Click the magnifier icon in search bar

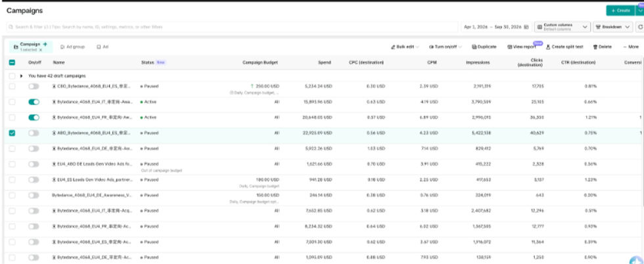point(11,27)
